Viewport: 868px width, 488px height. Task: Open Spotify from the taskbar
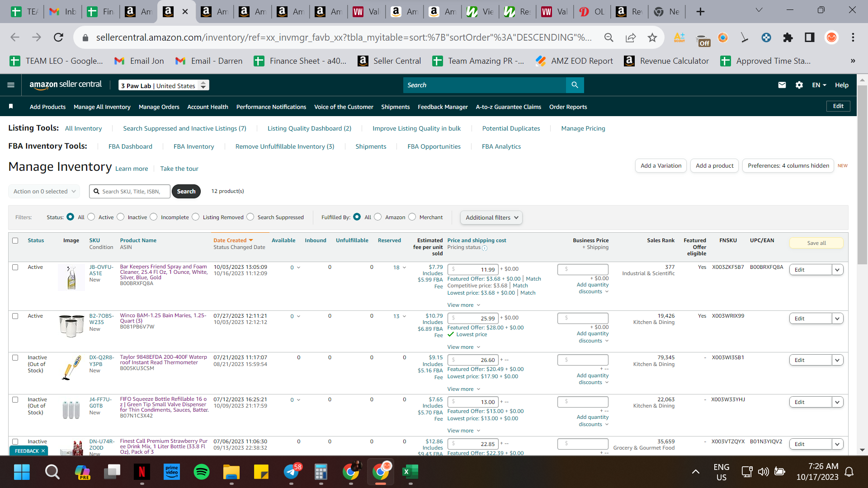(x=201, y=472)
